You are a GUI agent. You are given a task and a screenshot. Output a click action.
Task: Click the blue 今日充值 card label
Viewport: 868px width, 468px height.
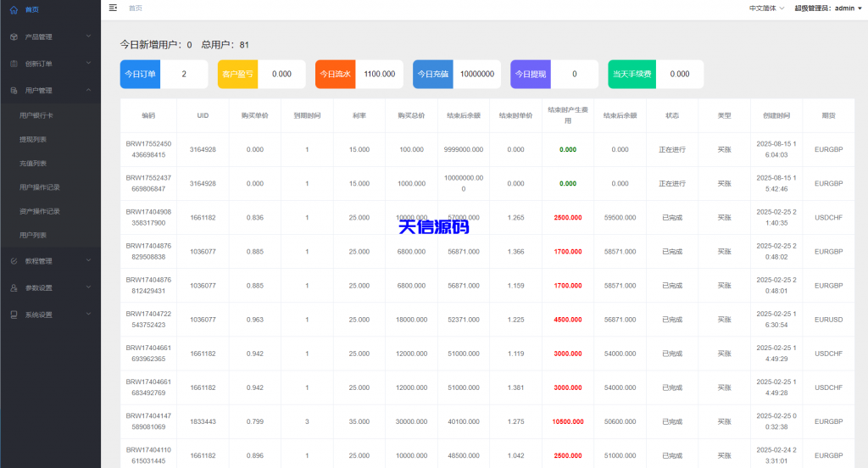pos(433,75)
